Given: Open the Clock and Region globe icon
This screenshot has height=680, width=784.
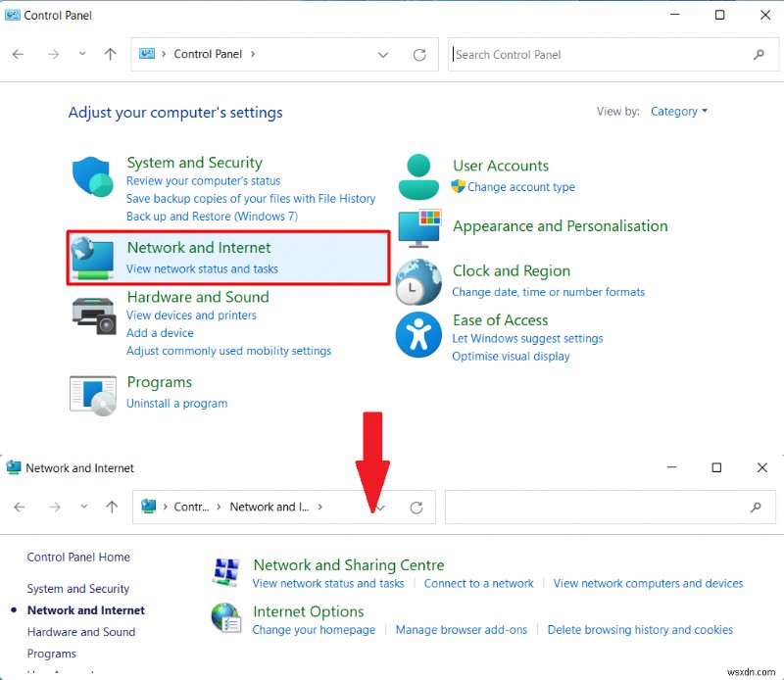Looking at the screenshot, I should coord(418,282).
